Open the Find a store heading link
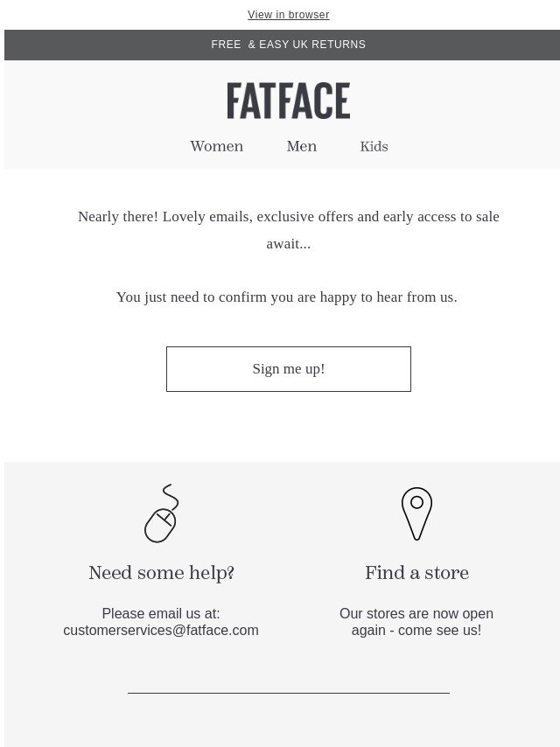The width and height of the screenshot is (560, 747). point(416,573)
